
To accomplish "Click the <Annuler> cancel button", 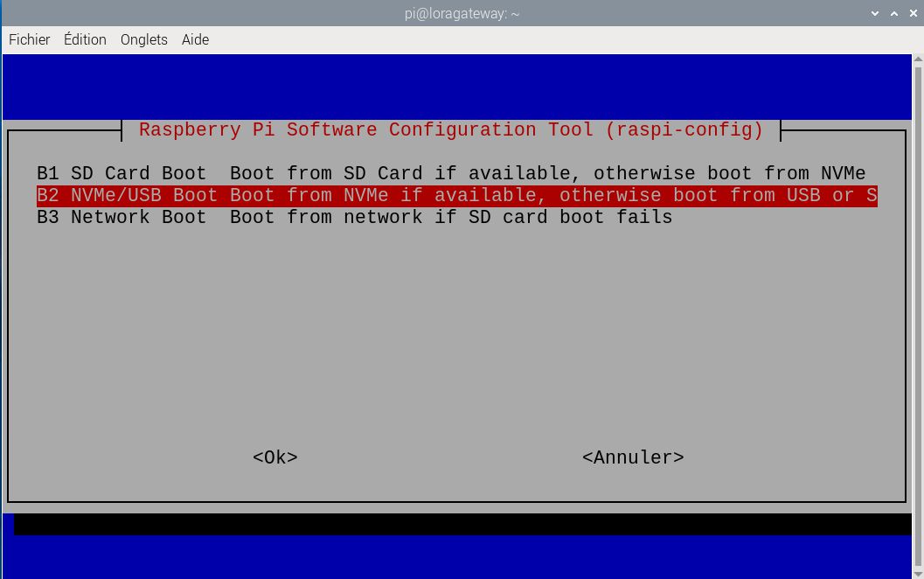I will point(633,457).
